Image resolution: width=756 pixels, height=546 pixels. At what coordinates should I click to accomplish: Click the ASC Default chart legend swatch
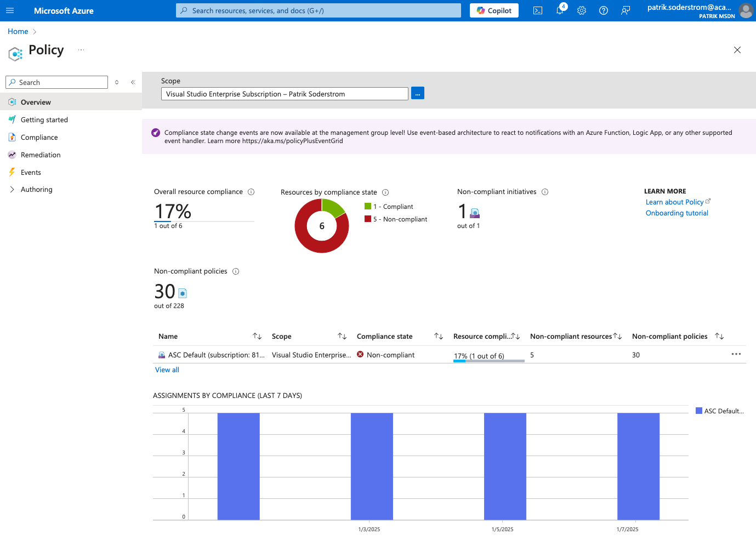699,411
